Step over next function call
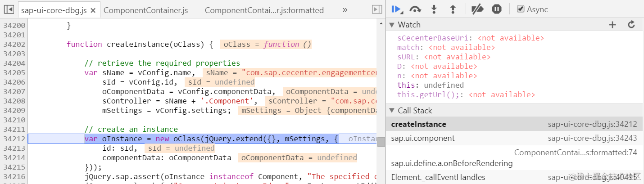 [415, 9]
